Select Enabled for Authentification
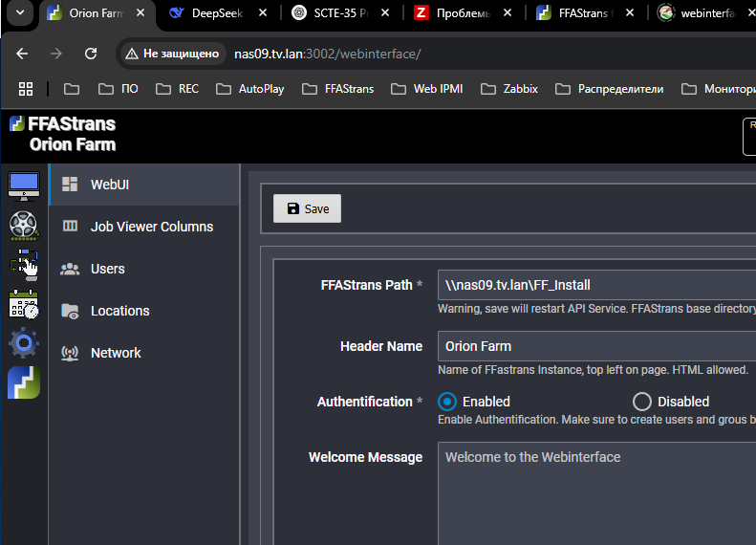Screen dimensions: 756x545 click(x=447, y=402)
